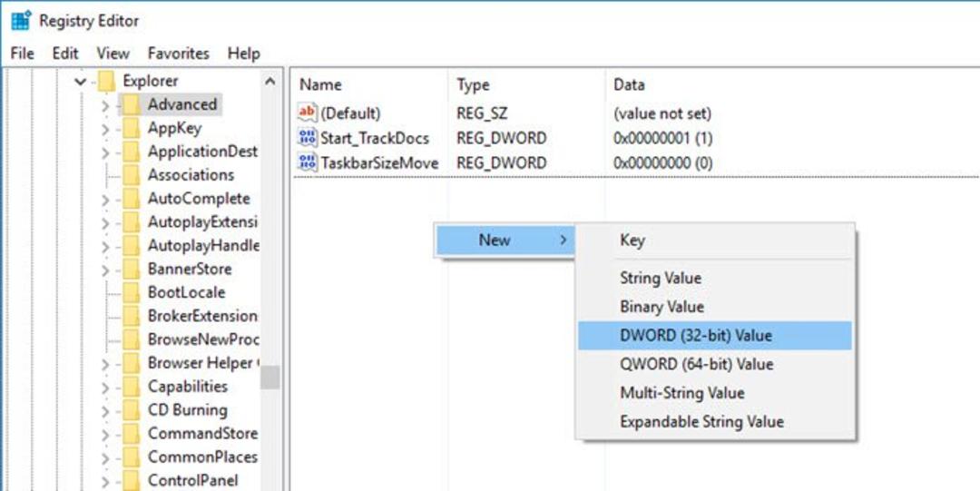Viewport: 980px width, 491px height.
Task: Select the Associations key
Action: 191,175
